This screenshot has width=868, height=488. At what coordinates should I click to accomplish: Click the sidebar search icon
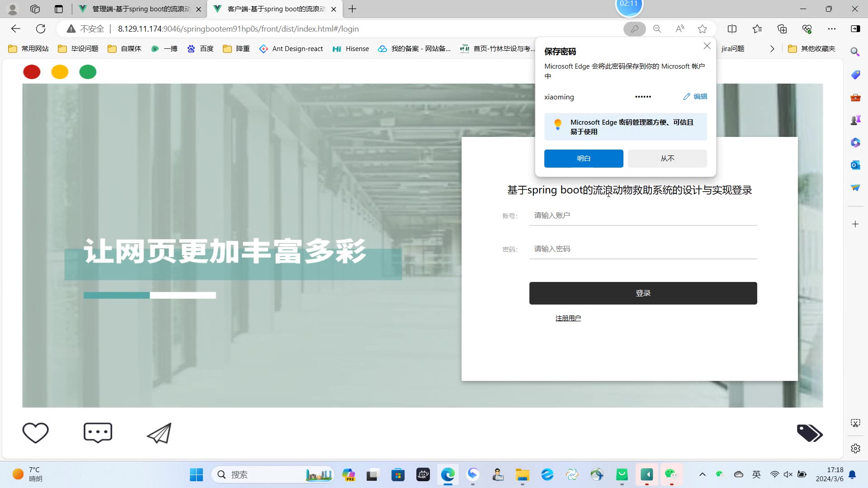coord(855,52)
